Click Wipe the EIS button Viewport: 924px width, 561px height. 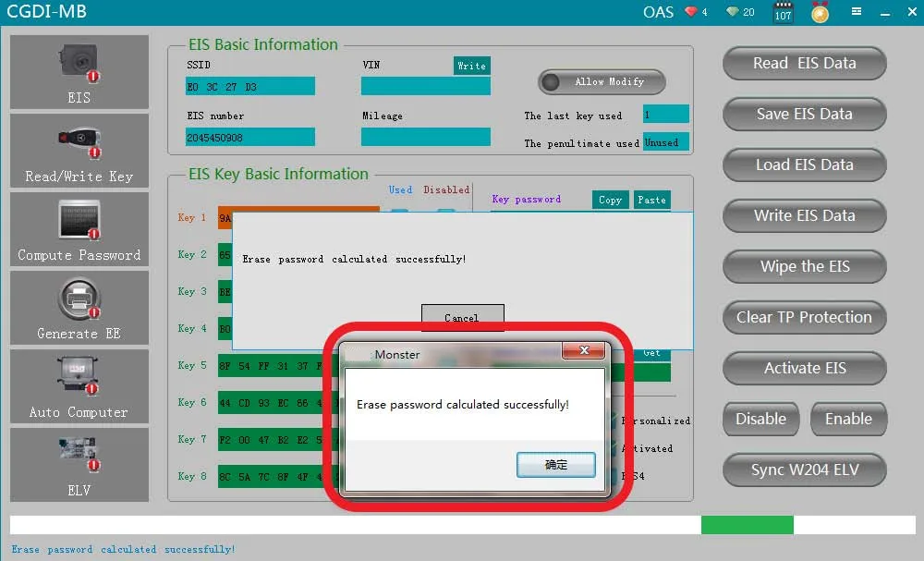pyautogui.click(x=805, y=266)
